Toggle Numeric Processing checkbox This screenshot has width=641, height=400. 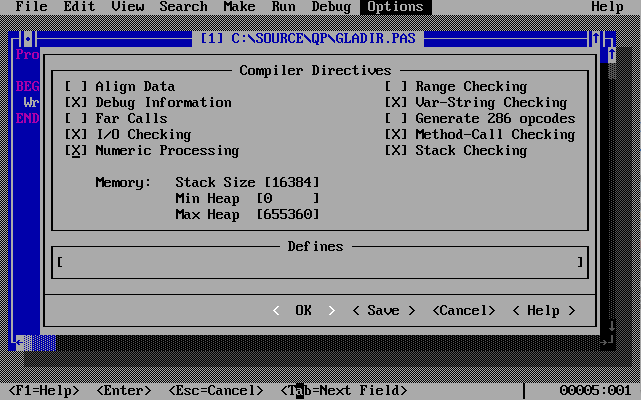76,151
